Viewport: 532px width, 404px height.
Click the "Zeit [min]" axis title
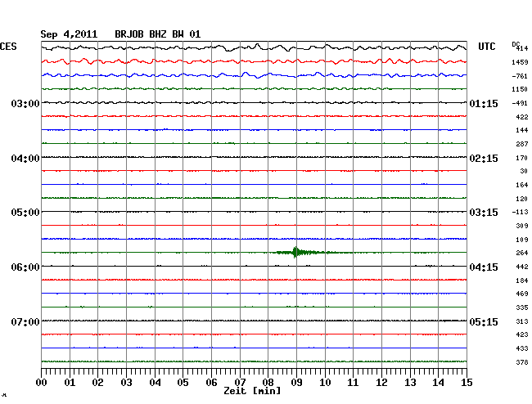[x=252, y=391]
